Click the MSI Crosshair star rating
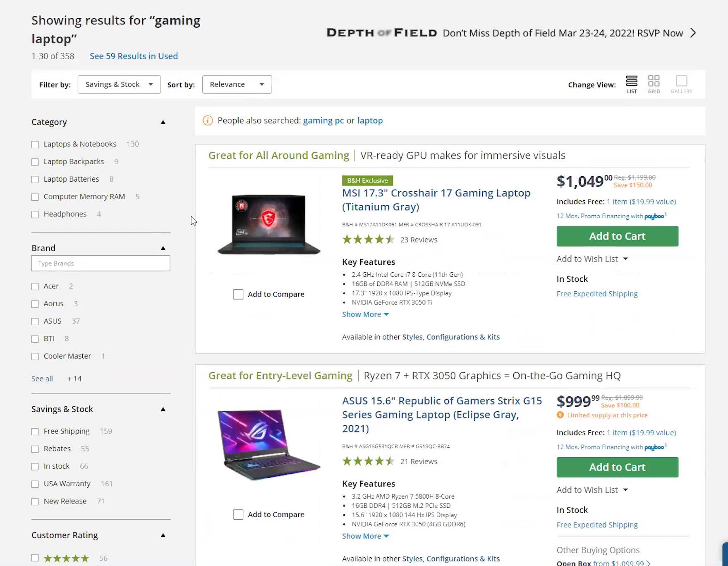This screenshot has width=728, height=566. tap(368, 240)
